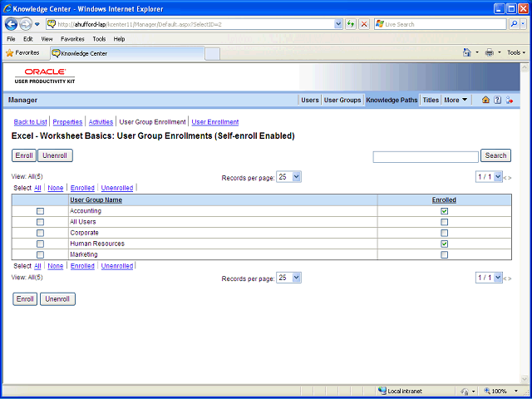Click the browser Forward arrow button
This screenshot has width=532, height=399.
click(26, 24)
